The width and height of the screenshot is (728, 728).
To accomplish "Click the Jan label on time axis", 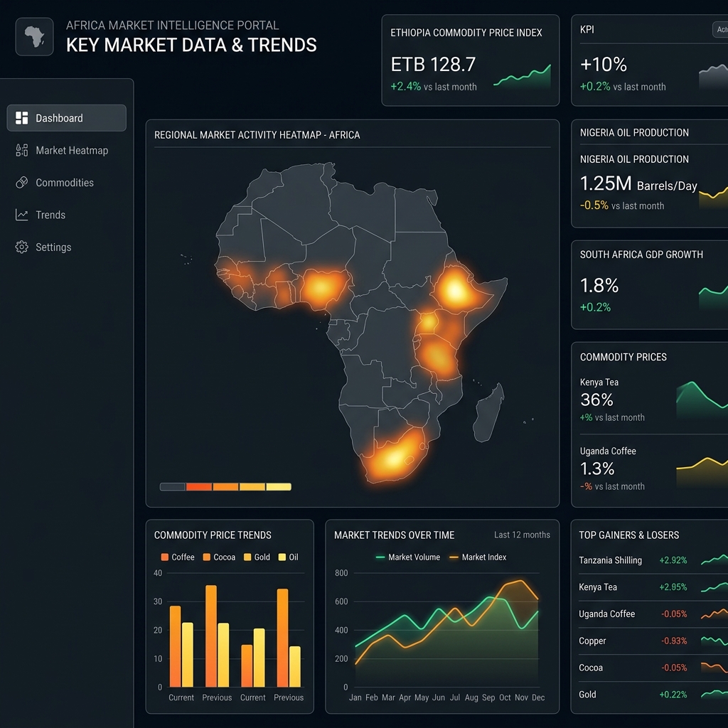I will pyautogui.click(x=355, y=697).
